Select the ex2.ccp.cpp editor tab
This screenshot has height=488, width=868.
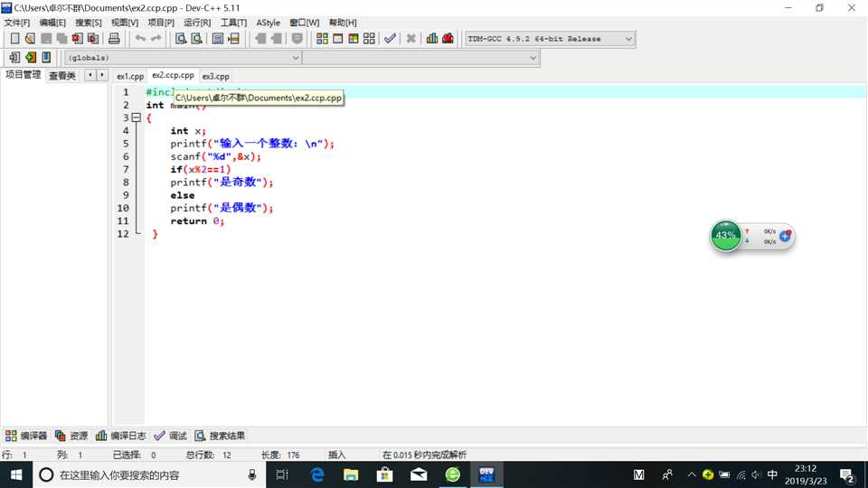(173, 75)
